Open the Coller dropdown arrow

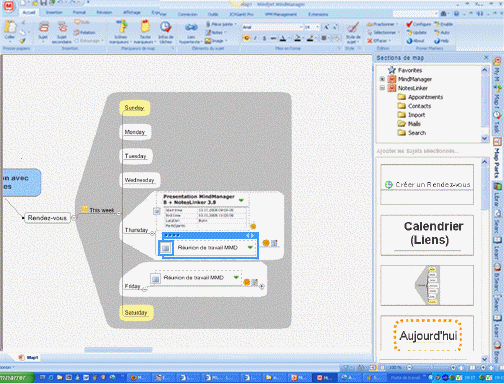click(x=10, y=41)
